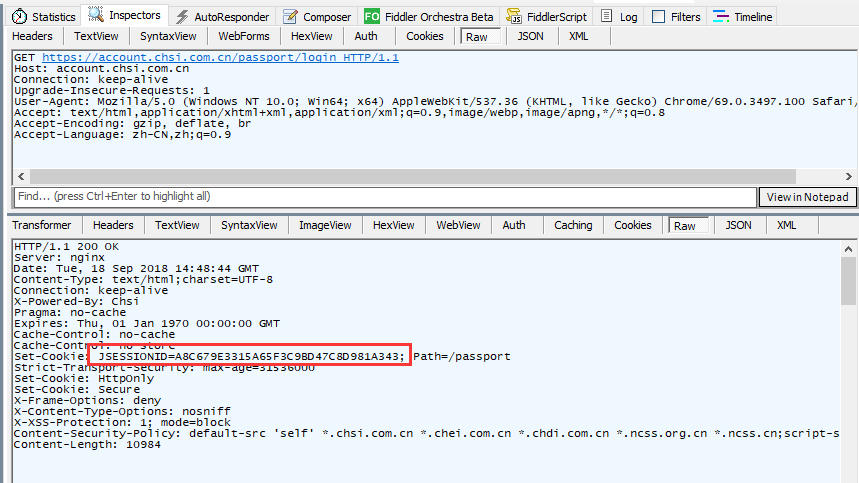Screen dimensions: 859x483
Task: Click the 'Upgrade-Insecure-Requests: 1' line
Action: 112,90
